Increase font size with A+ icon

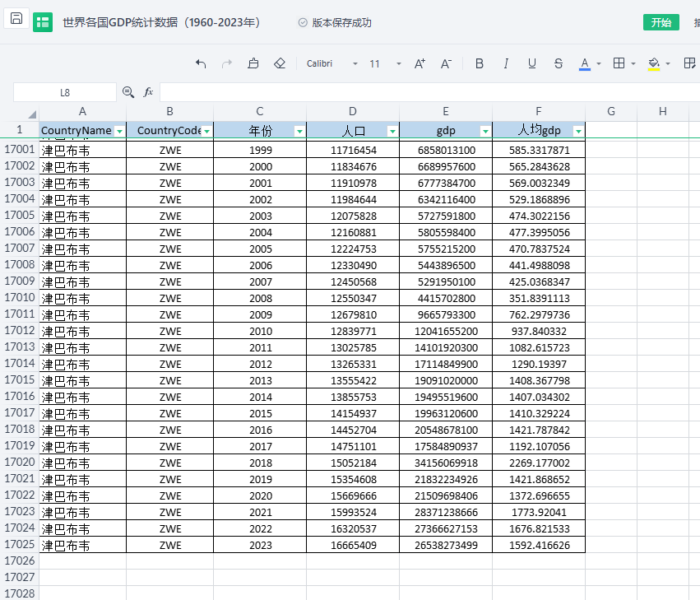click(x=420, y=64)
